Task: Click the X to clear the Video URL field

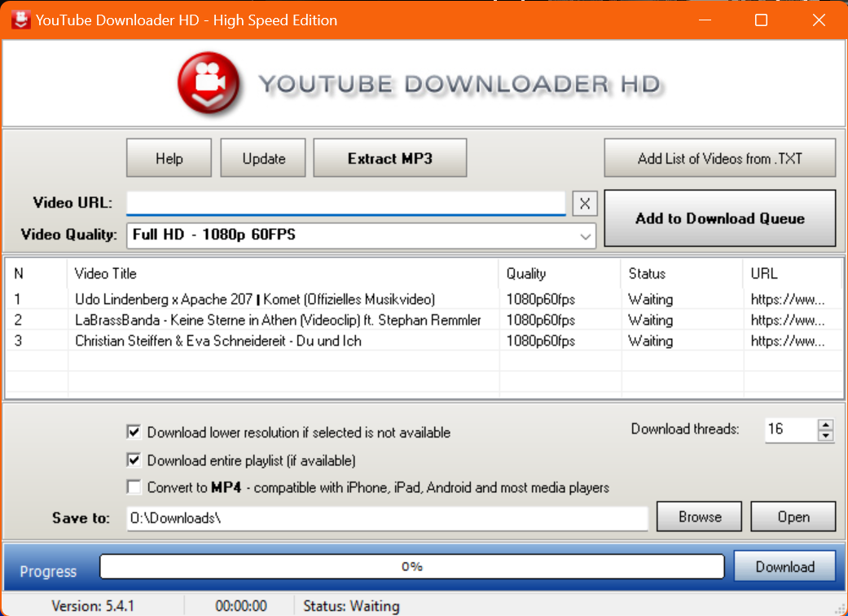Action: 584,203
